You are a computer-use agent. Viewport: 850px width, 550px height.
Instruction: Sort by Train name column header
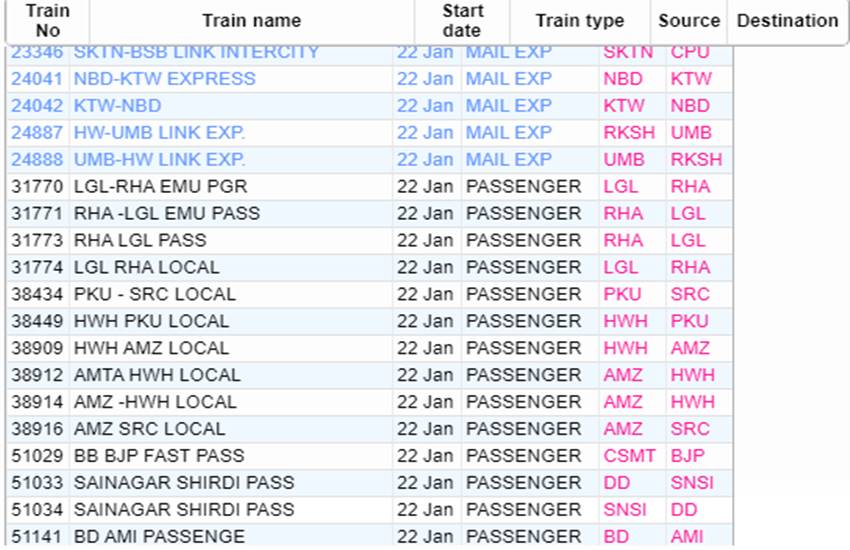click(x=252, y=21)
